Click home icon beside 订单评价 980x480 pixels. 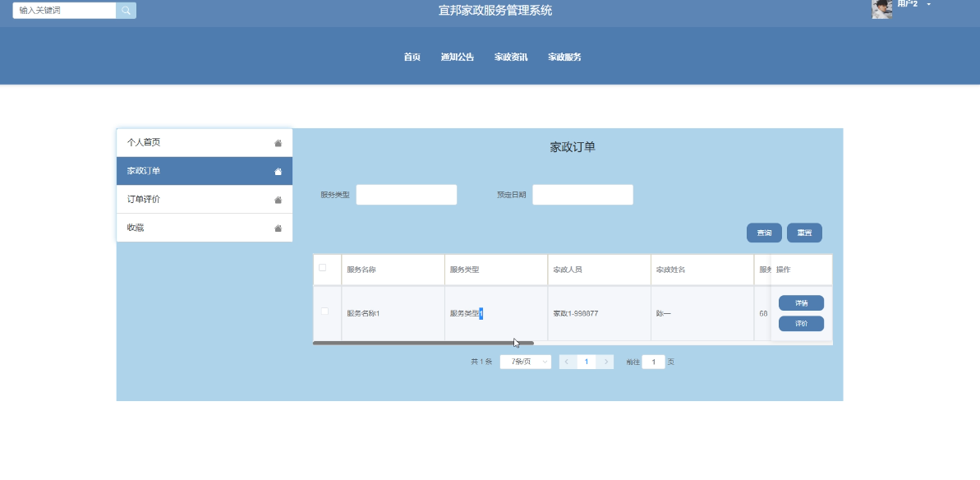[x=278, y=200]
